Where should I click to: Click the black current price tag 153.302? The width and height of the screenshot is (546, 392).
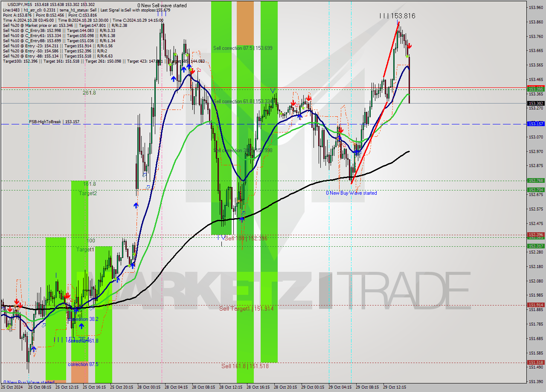tap(536, 103)
